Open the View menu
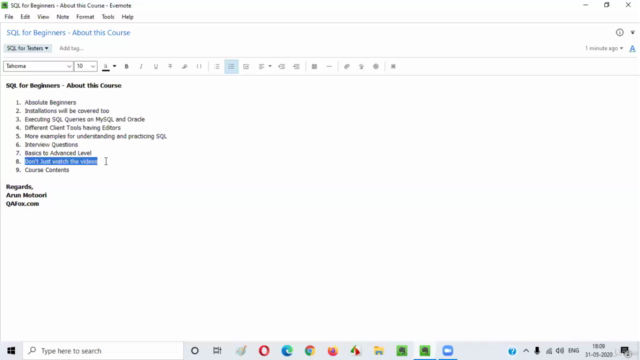 43,17
